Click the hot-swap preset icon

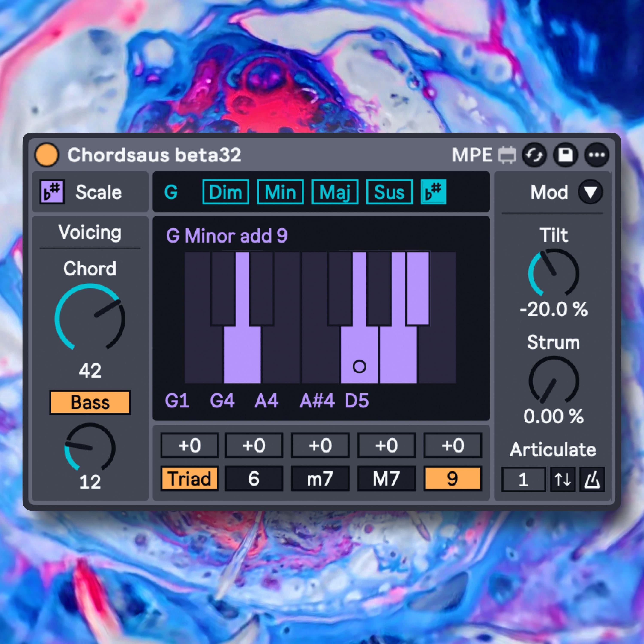[x=534, y=155]
